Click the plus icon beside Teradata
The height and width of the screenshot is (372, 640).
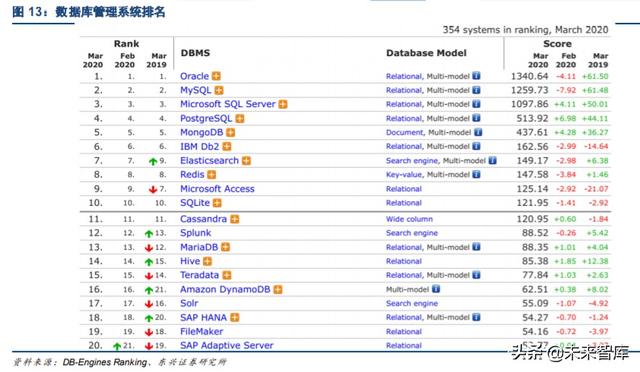227,275
